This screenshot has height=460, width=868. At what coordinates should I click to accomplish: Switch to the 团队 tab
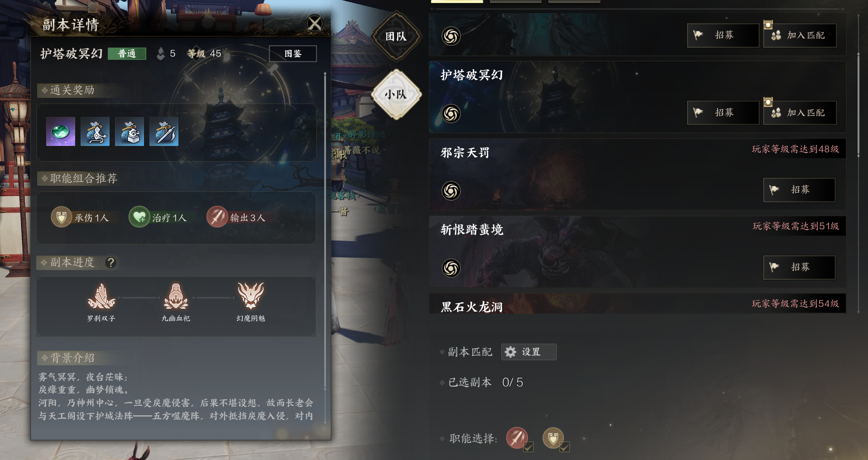[396, 36]
